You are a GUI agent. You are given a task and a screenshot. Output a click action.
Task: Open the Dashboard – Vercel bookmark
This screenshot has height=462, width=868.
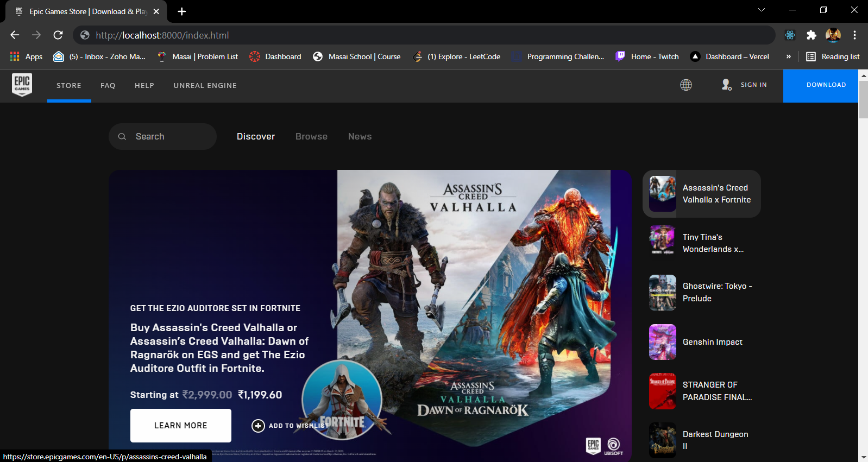click(729, 56)
